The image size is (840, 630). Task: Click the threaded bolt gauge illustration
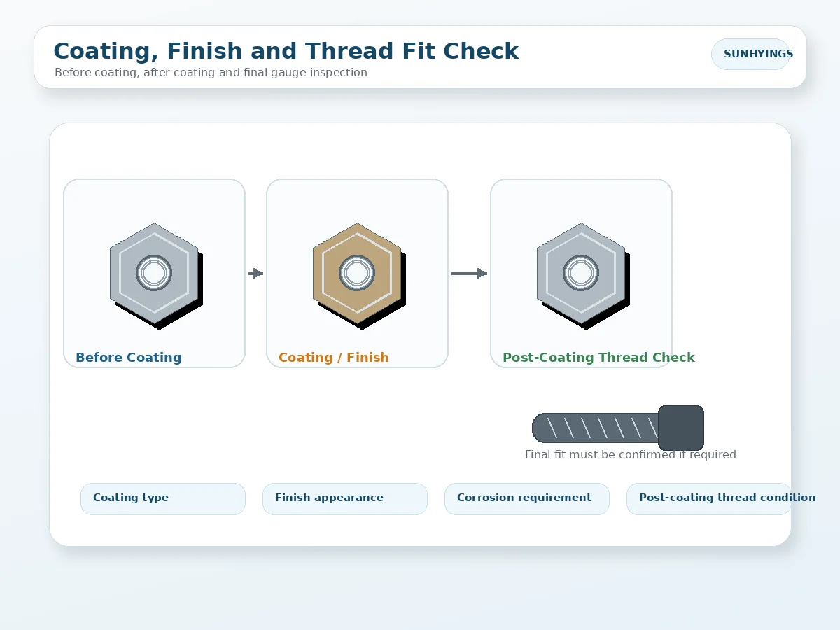618,428
